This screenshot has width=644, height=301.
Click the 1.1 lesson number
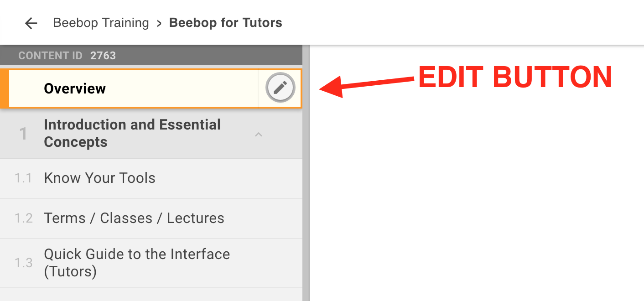(x=23, y=178)
